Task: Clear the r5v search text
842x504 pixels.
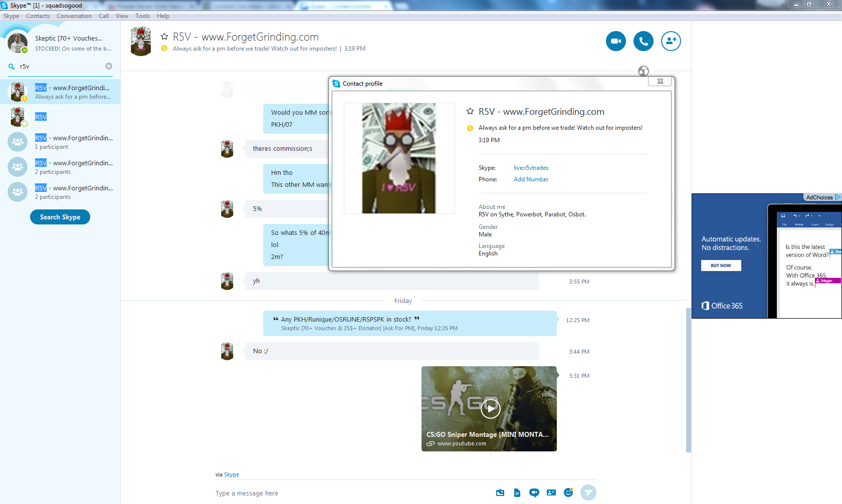Action: [x=109, y=66]
